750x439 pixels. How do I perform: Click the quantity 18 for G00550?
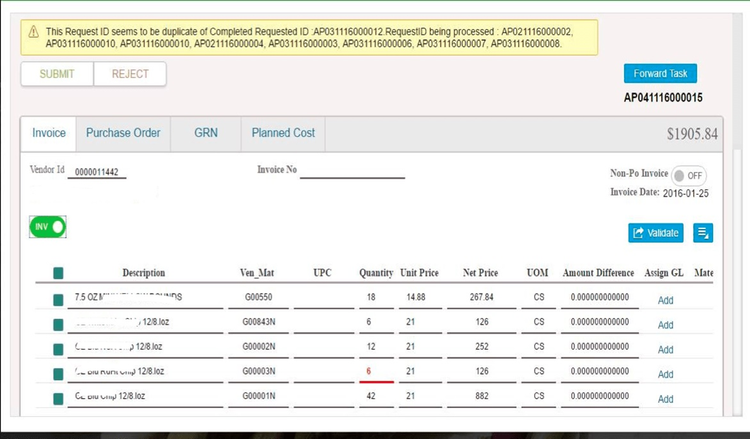click(x=376, y=297)
